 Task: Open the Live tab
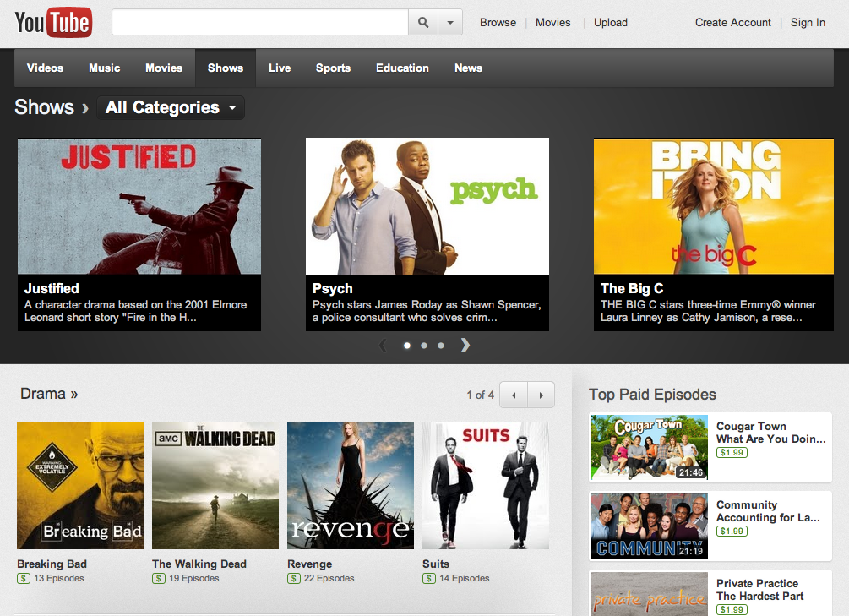[x=280, y=68]
